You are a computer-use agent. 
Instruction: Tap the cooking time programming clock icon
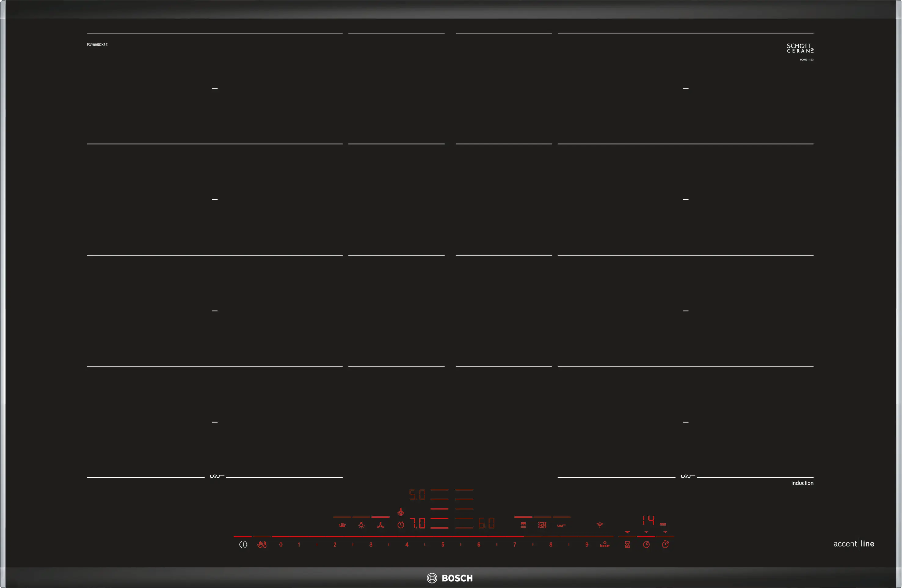pyautogui.click(x=646, y=544)
